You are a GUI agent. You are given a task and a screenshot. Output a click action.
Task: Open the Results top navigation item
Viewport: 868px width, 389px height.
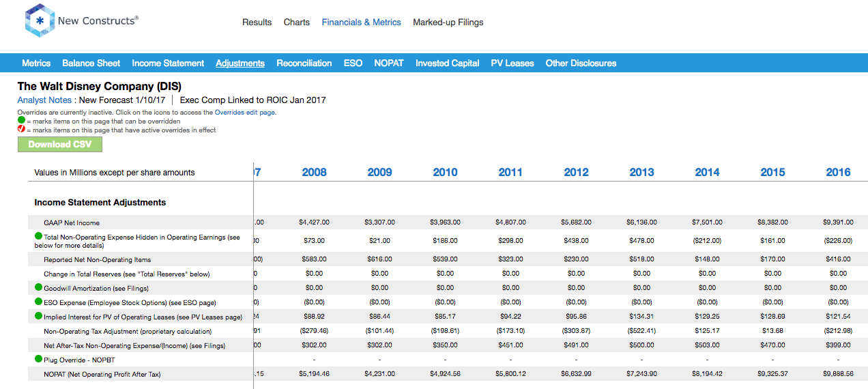pos(257,22)
